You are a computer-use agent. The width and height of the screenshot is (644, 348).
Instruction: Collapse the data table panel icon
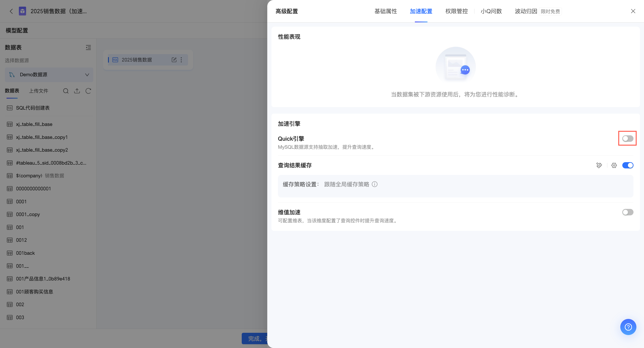click(88, 47)
